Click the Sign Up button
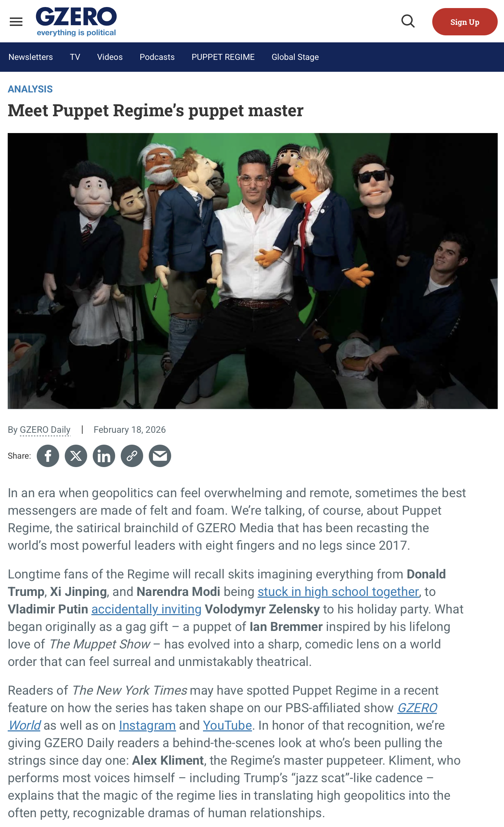This screenshot has height=827, width=504. (465, 22)
